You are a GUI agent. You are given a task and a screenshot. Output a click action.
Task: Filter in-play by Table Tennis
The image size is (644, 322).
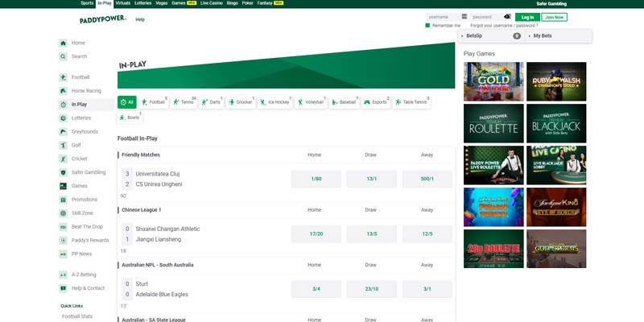click(411, 102)
